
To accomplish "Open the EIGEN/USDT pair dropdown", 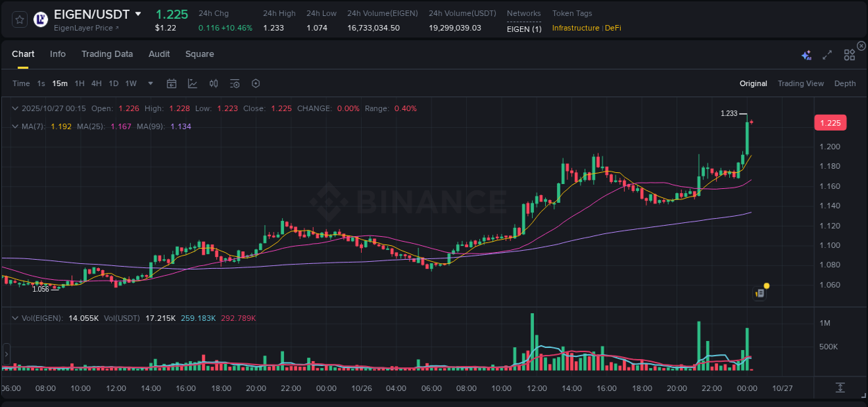I will click(x=137, y=13).
